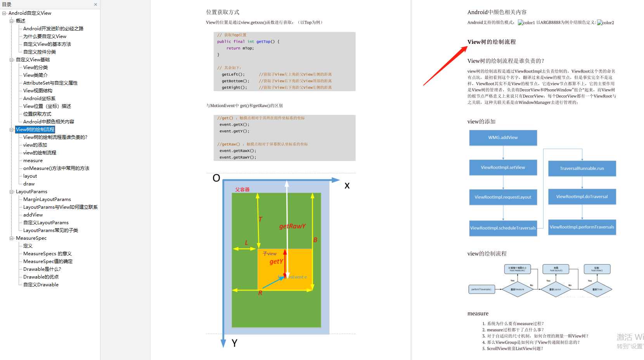Viewport: 644px width, 360px height.
Task: Open onMeasure()方法中常用的方法 entry
Action: pyautogui.click(x=56, y=168)
